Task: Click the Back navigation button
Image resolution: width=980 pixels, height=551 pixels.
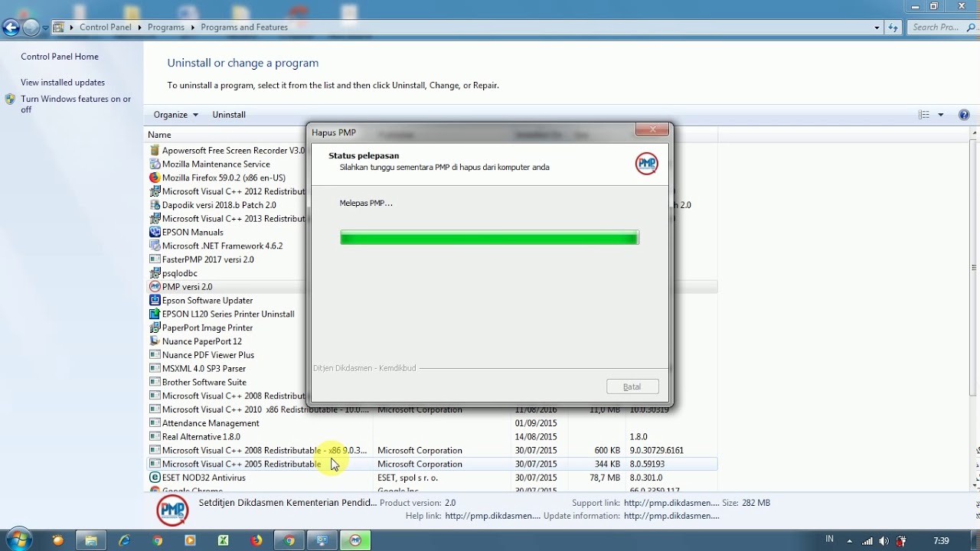Action: click(x=11, y=28)
